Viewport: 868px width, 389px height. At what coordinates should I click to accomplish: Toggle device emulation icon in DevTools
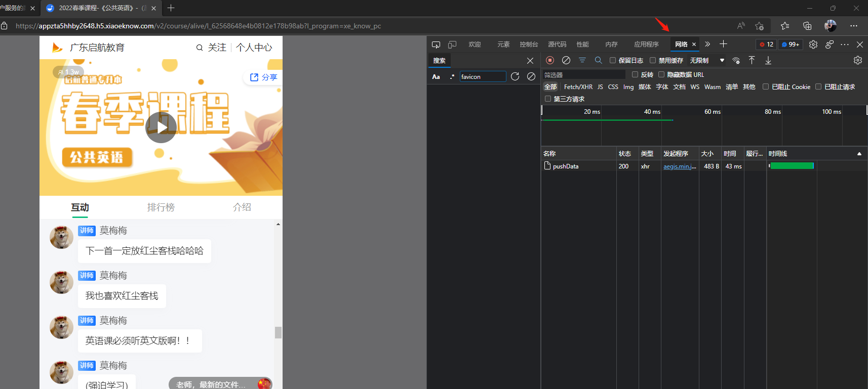452,45
